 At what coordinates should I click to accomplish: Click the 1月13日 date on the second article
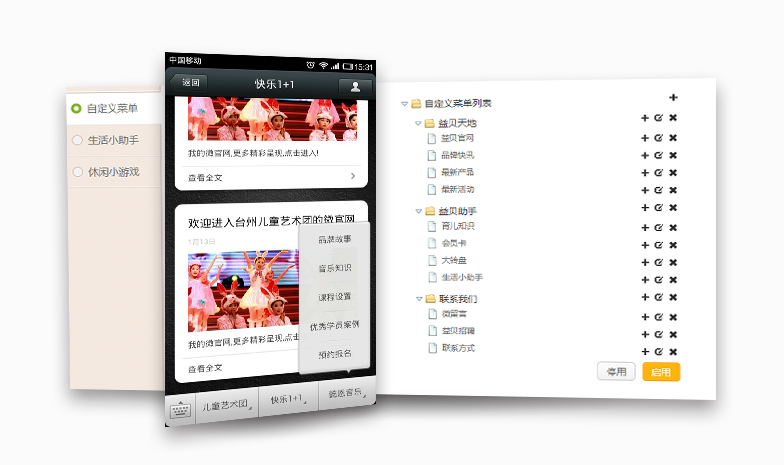tap(202, 242)
